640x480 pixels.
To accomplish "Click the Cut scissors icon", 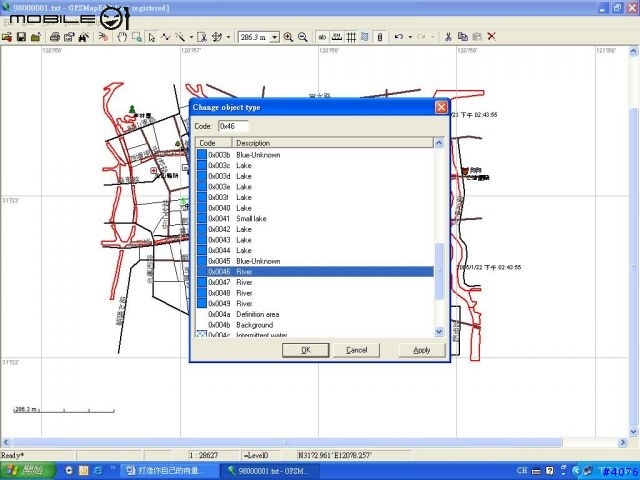I will tap(448, 37).
